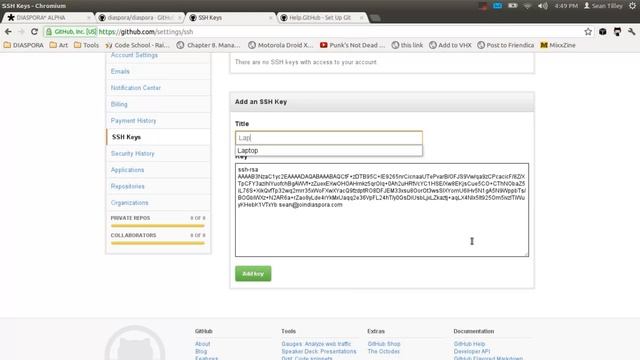
Task: Open The Octodex footer link
Action: tap(383, 351)
